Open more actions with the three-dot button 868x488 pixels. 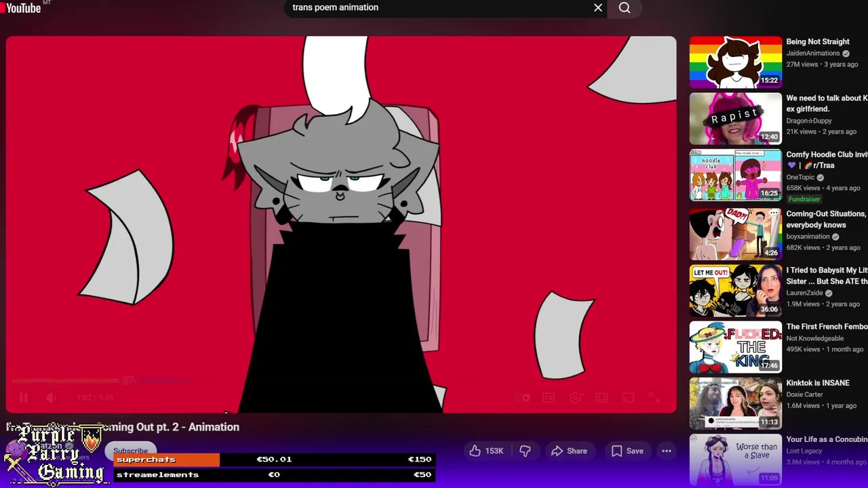[667, 451]
